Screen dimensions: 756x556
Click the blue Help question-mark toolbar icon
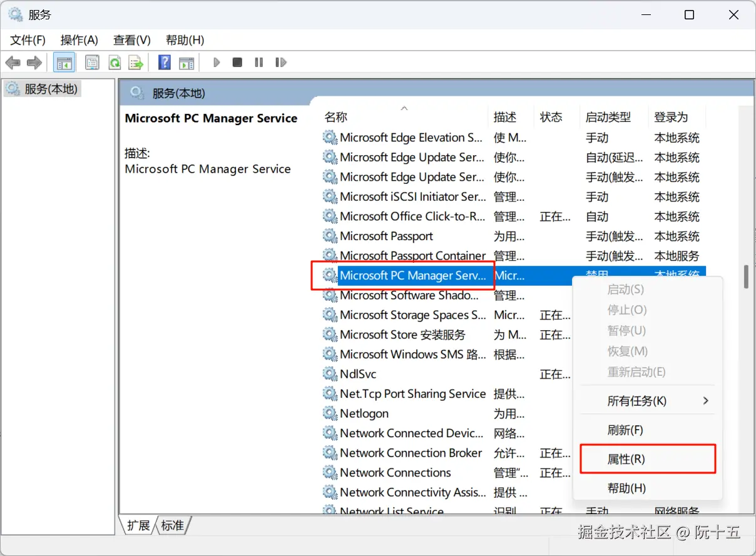pyautogui.click(x=165, y=63)
